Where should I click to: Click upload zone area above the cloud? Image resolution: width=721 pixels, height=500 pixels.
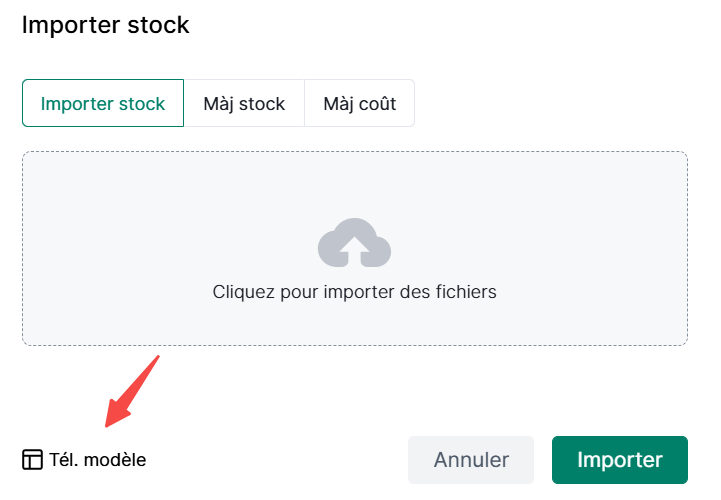(x=354, y=180)
